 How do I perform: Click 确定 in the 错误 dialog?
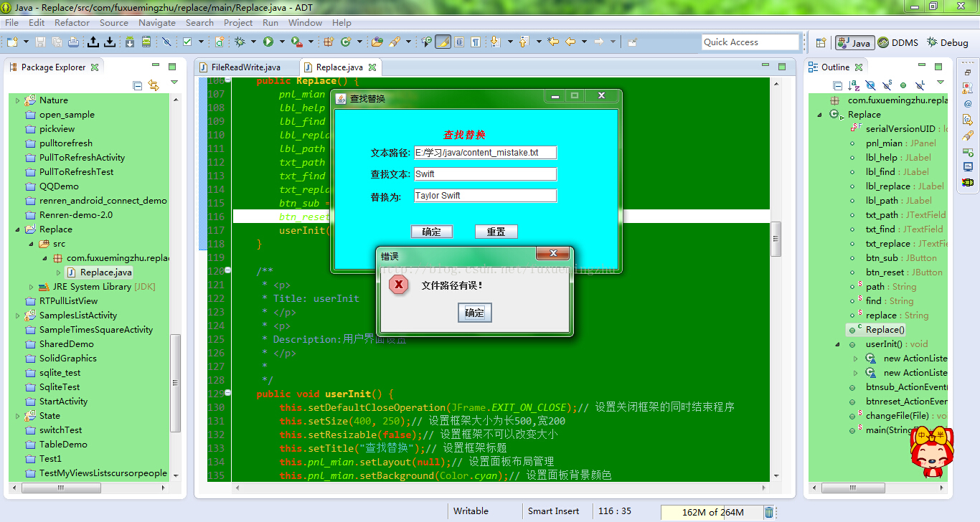pos(474,313)
